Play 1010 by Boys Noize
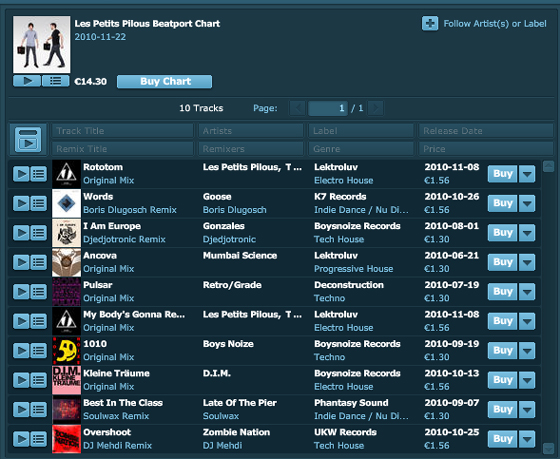The width and height of the screenshot is (560, 459). (21, 351)
